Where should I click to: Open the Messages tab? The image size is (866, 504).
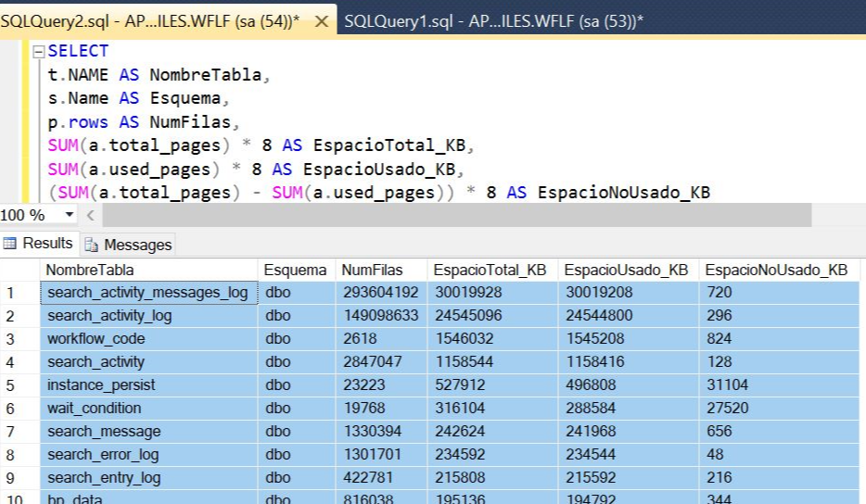click(129, 245)
